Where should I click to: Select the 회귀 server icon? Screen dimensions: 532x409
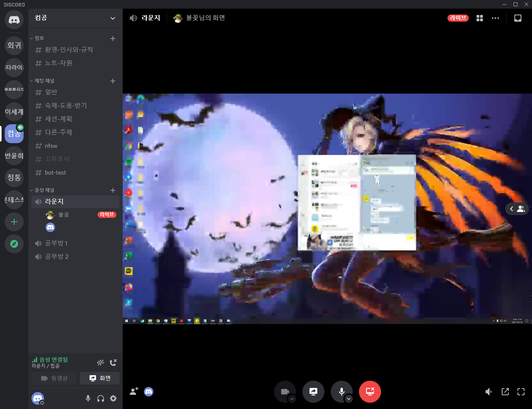click(14, 46)
